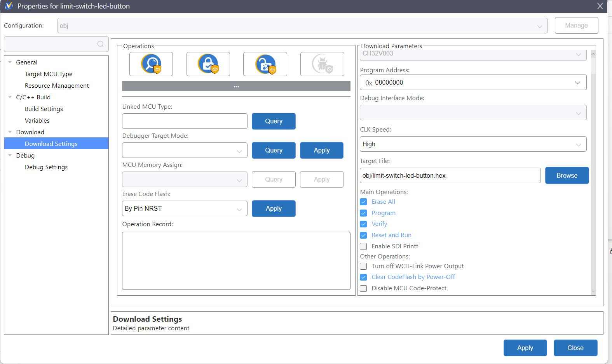Enable Disable MCU Code-Protect checkbox
Screen dimensions: 612x364
click(x=363, y=288)
